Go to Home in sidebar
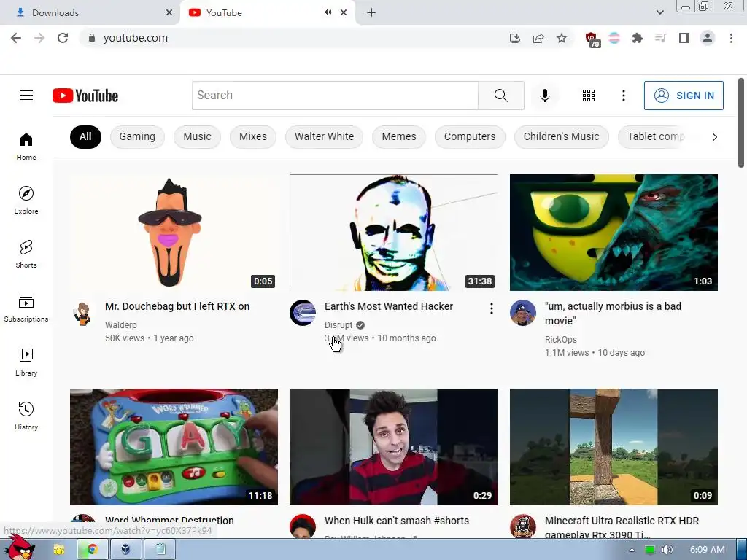Image resolution: width=747 pixels, height=560 pixels. tap(26, 146)
